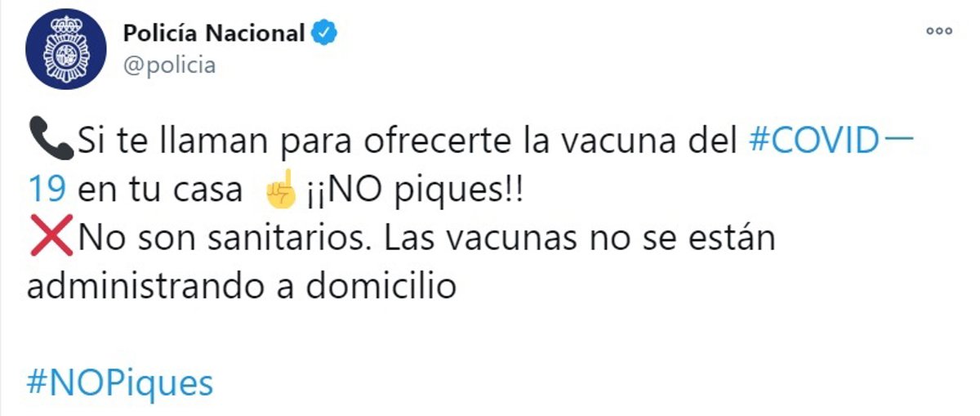Open the #NOPiques hashtag
The height and width of the screenshot is (416, 980).
pyautogui.click(x=119, y=382)
